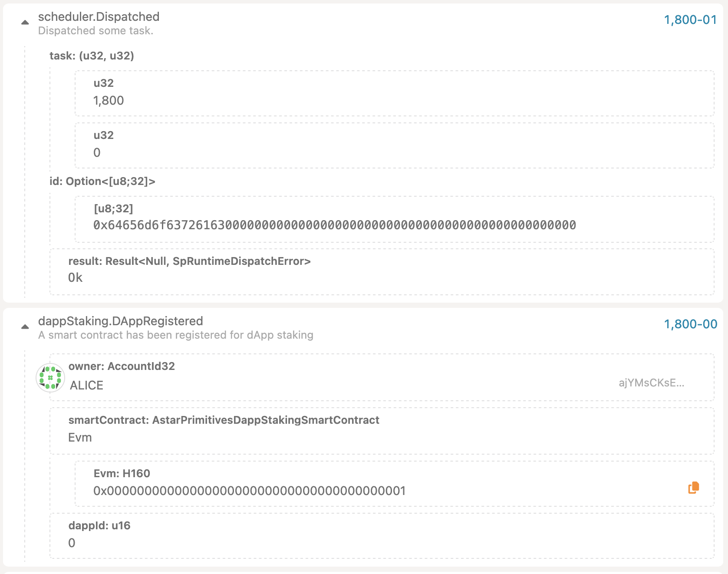Open the 1,800-00 event link

[x=690, y=324]
